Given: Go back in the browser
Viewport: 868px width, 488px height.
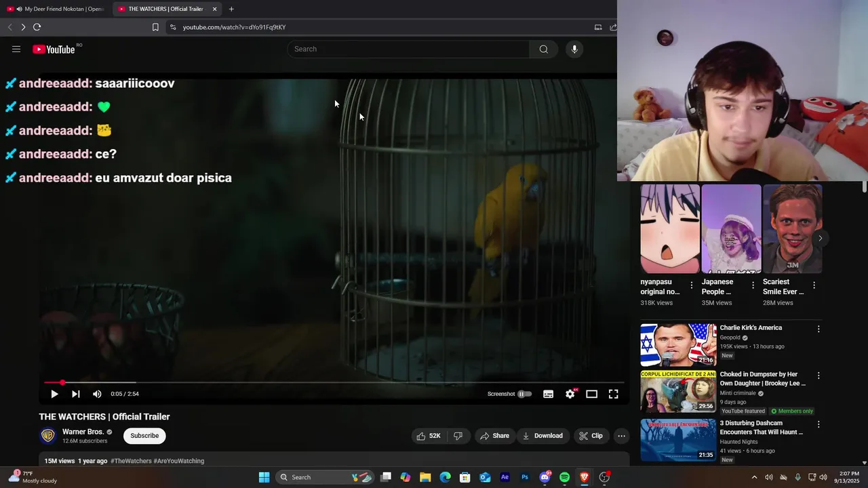Looking at the screenshot, I should 9,27.
